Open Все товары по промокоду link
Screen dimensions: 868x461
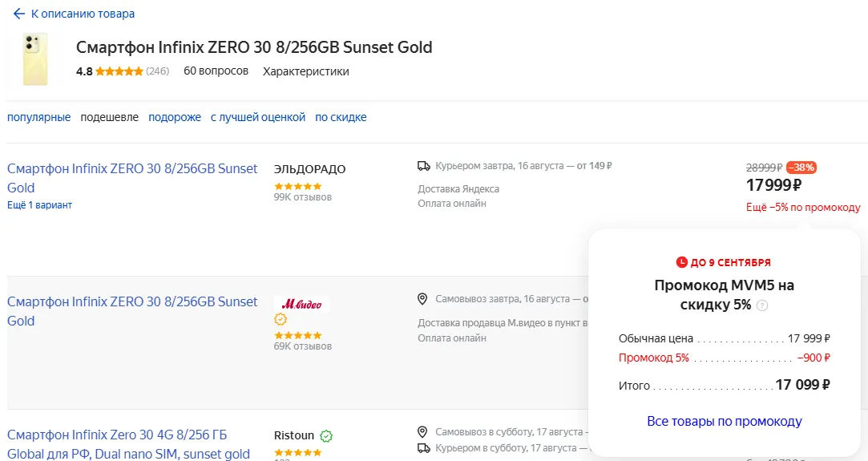point(724,422)
